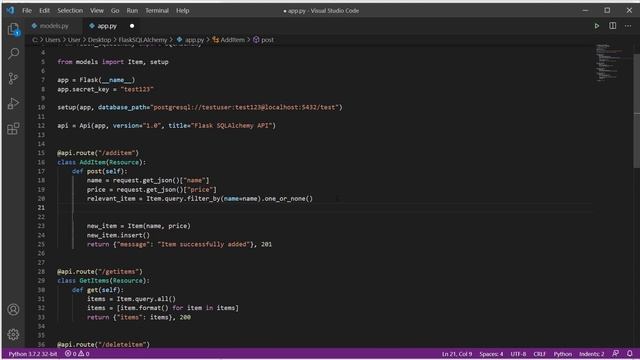Image resolution: width=640 pixels, height=360 pixels.
Task: Open the Run menu
Action: (x=132, y=11)
